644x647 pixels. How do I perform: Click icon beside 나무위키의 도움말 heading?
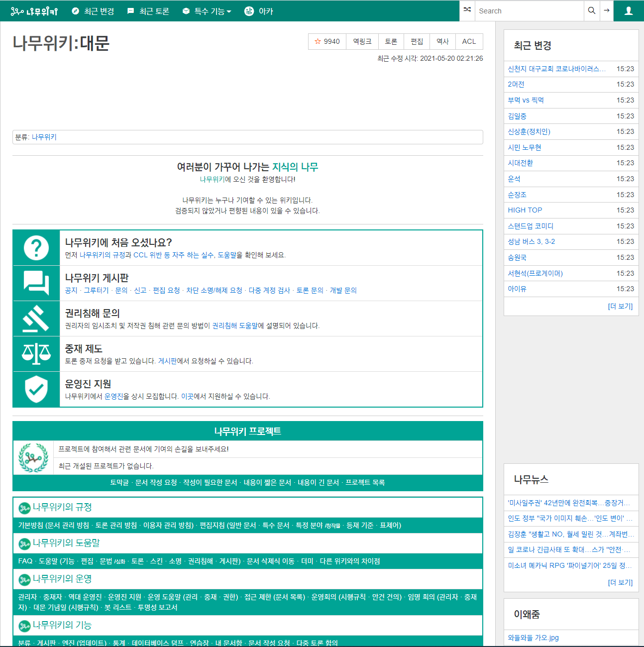coord(24,544)
